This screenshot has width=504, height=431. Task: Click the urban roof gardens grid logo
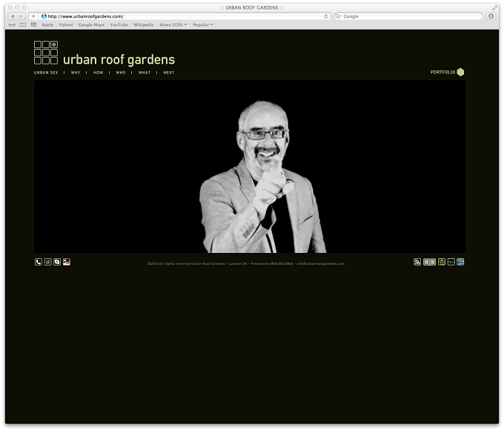pos(46,53)
